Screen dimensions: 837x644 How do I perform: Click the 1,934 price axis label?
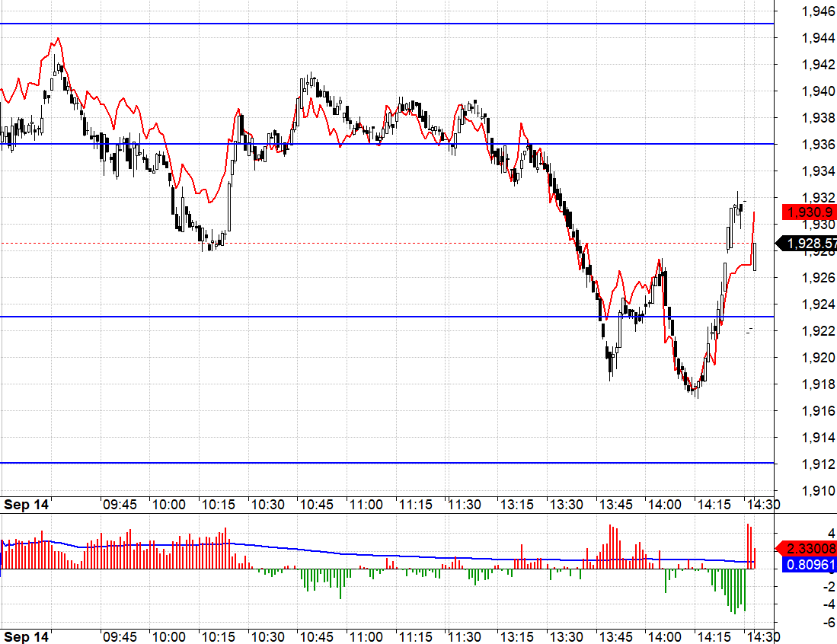pos(818,171)
